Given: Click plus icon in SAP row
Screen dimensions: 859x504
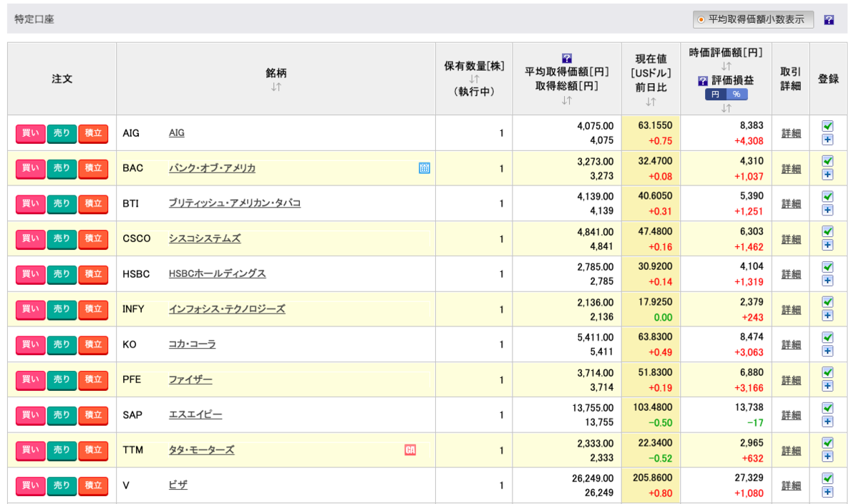Looking at the screenshot, I should pos(828,421).
